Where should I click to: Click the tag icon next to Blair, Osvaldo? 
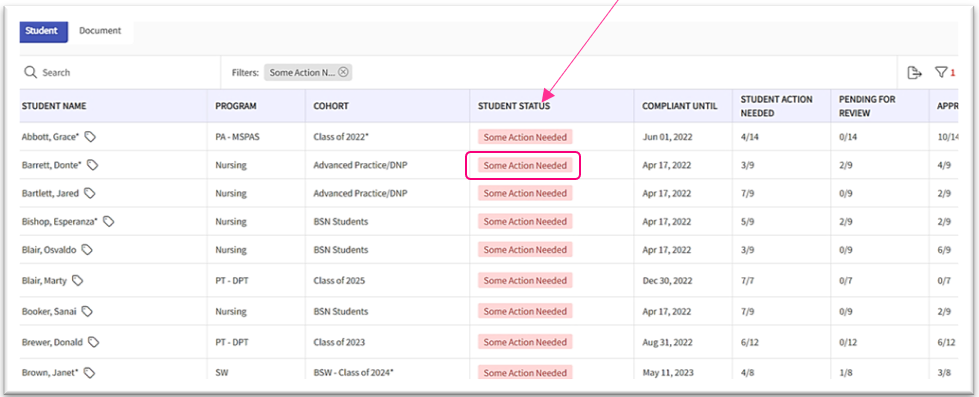click(x=87, y=250)
